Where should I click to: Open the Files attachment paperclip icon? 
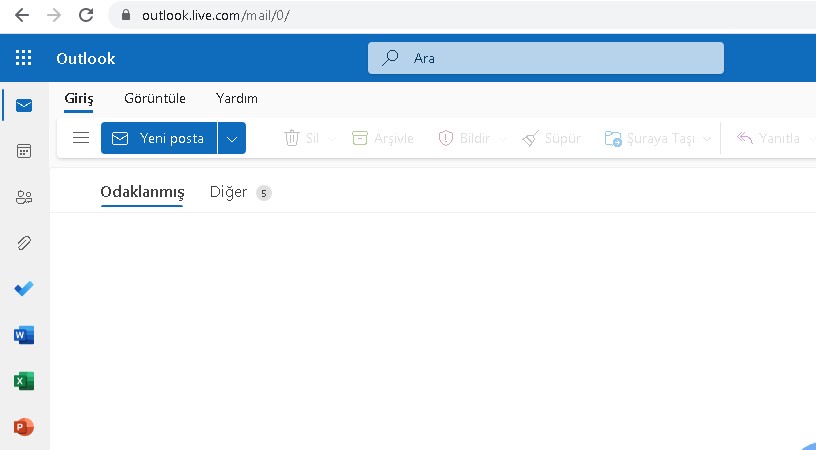24,243
